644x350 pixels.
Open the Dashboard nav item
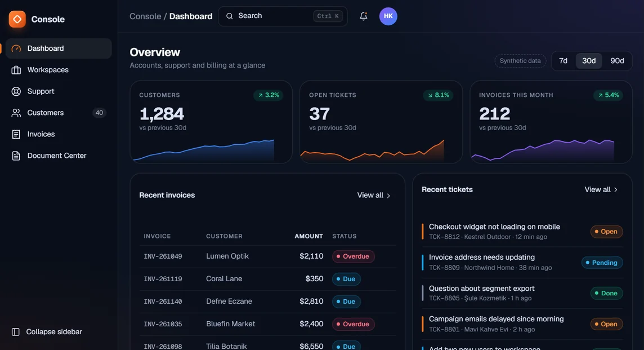point(59,48)
